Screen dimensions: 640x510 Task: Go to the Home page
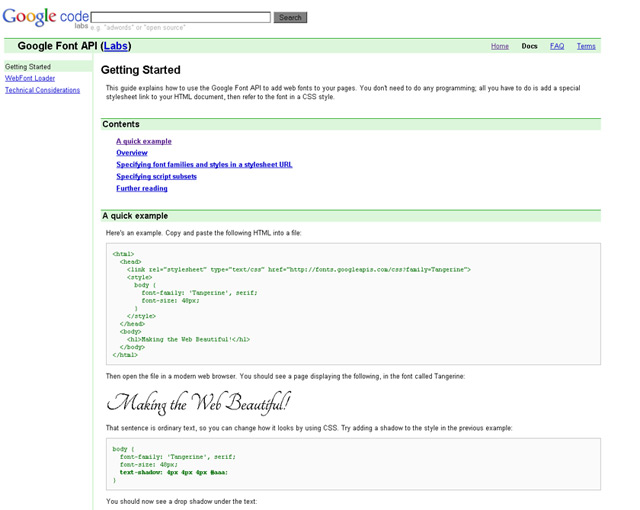(499, 46)
